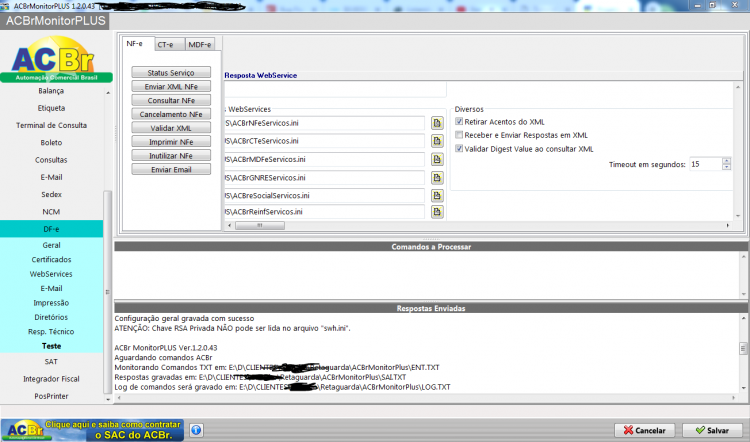The height and width of the screenshot is (442, 750).
Task: Click the Validar XML button
Action: click(171, 128)
